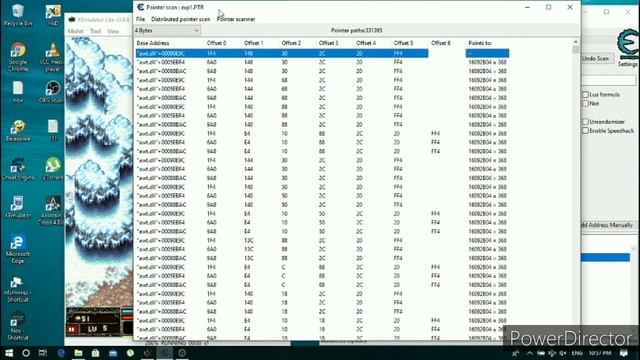
Task: Open Assassin's Creed desktop shortcut
Action: click(x=52, y=210)
